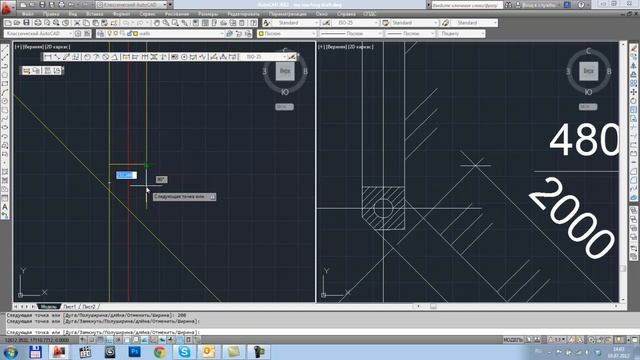Viewport: 640px width, 360px height.
Task: Select the Radius dimension tool
Action: coord(87,57)
